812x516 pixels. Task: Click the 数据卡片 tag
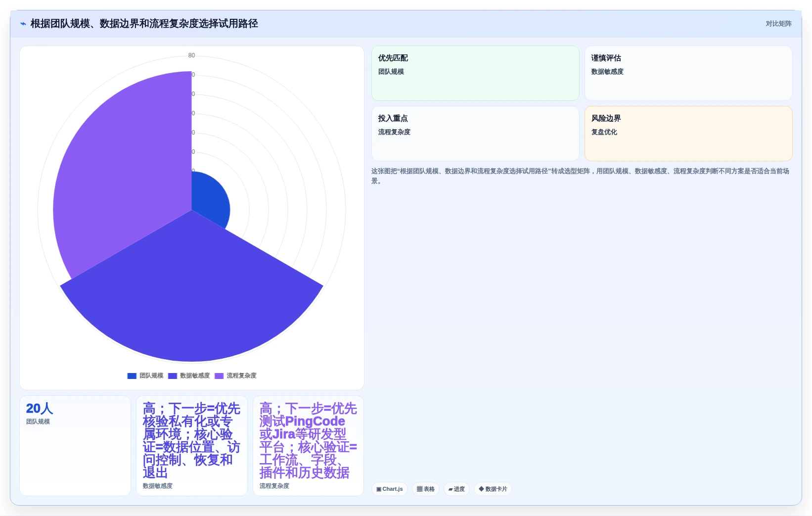[493, 489]
